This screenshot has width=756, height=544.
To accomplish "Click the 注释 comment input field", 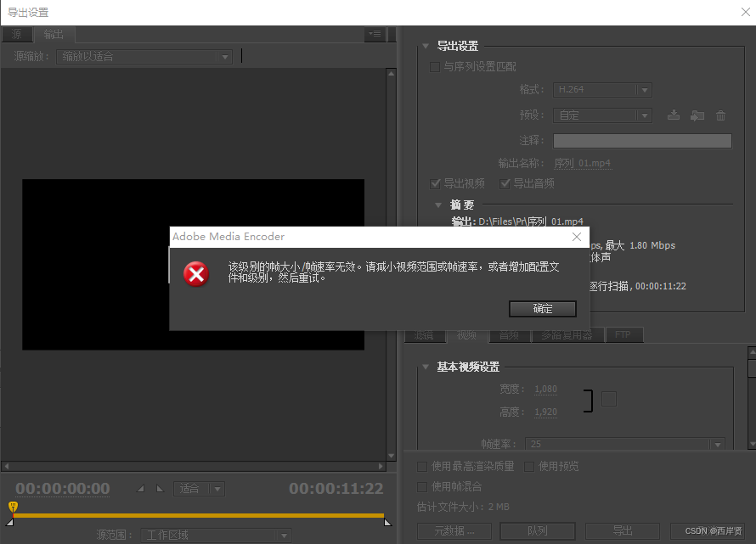I will tap(642, 141).
